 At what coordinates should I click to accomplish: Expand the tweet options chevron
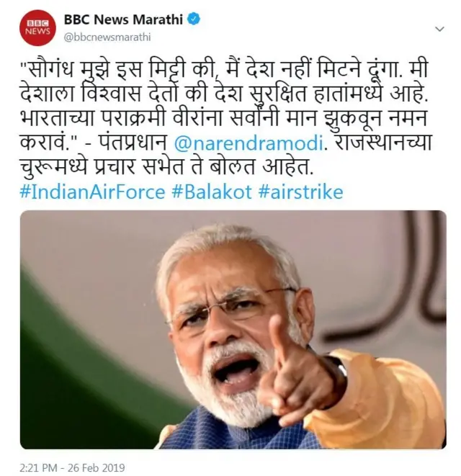tap(439, 29)
